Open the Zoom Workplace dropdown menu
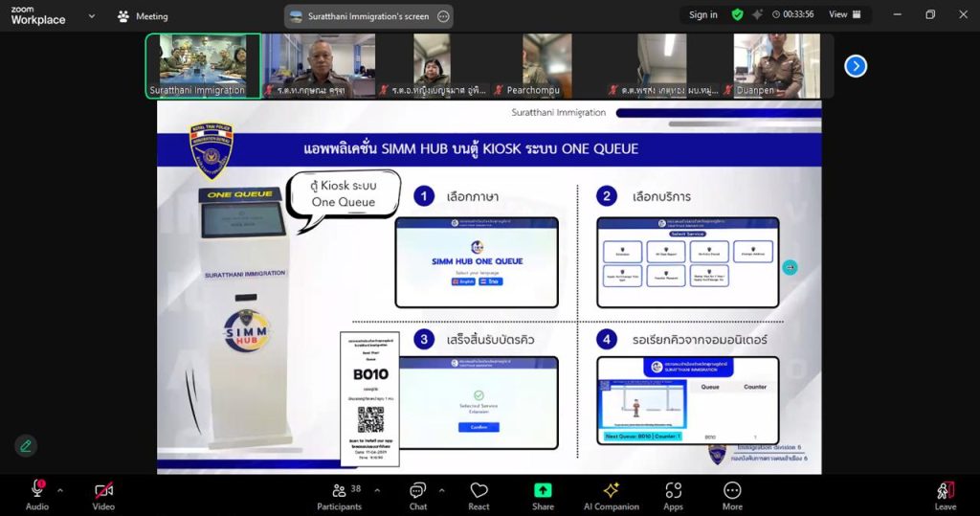 pos(91,16)
